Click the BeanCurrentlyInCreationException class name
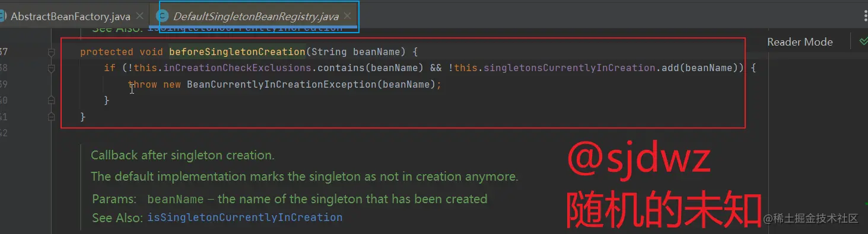The width and height of the screenshot is (868, 234). pyautogui.click(x=282, y=85)
